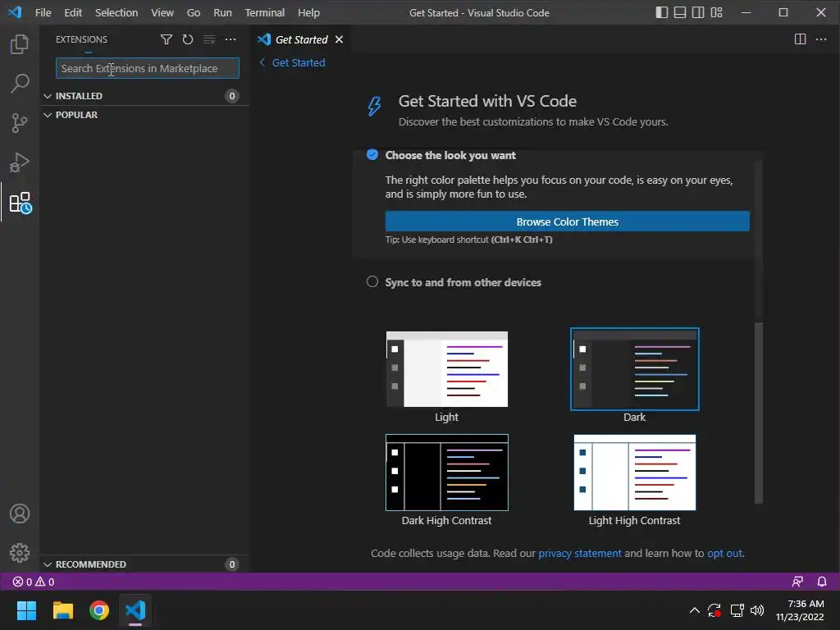Click the sync status tray icon
840x630 pixels.
point(714,610)
